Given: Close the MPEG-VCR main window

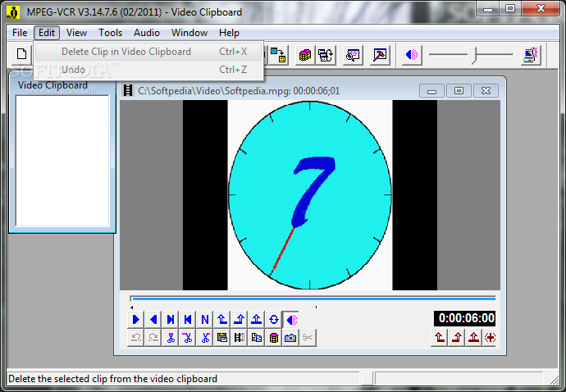Looking at the screenshot, I should point(541,9).
